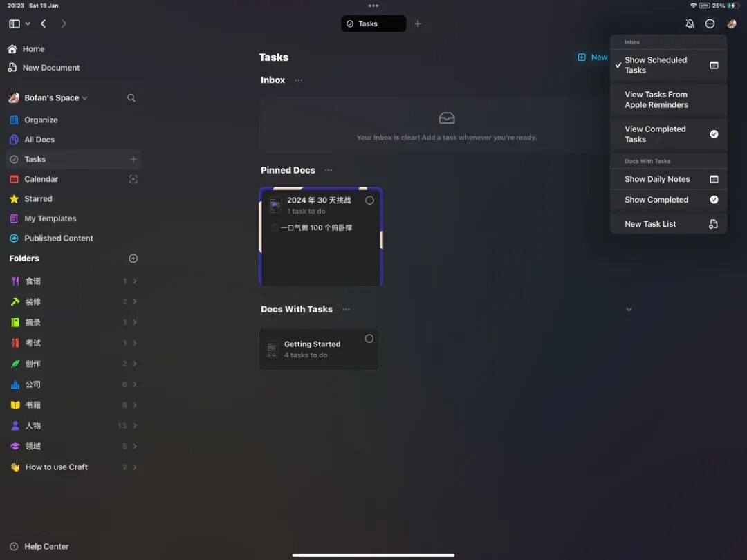This screenshot has width=747, height=560.
Task: Switch to the Tasks tab
Action: pyautogui.click(x=373, y=24)
